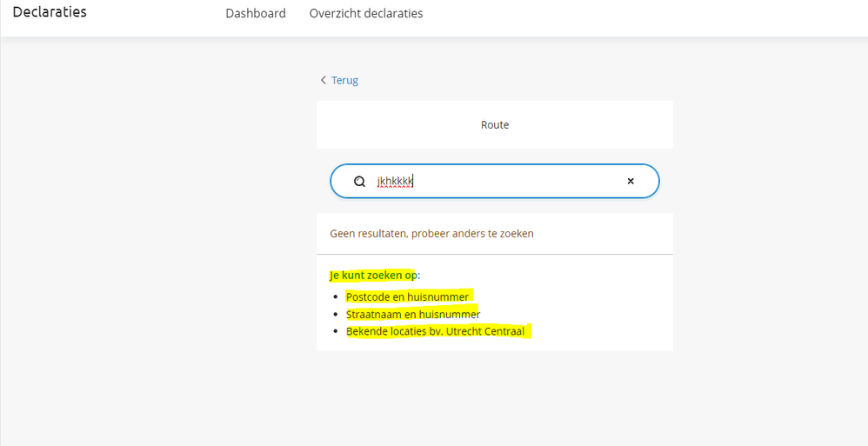Click the 'Geen resultaten' message text
The width and height of the screenshot is (868, 446).
pyautogui.click(x=431, y=233)
